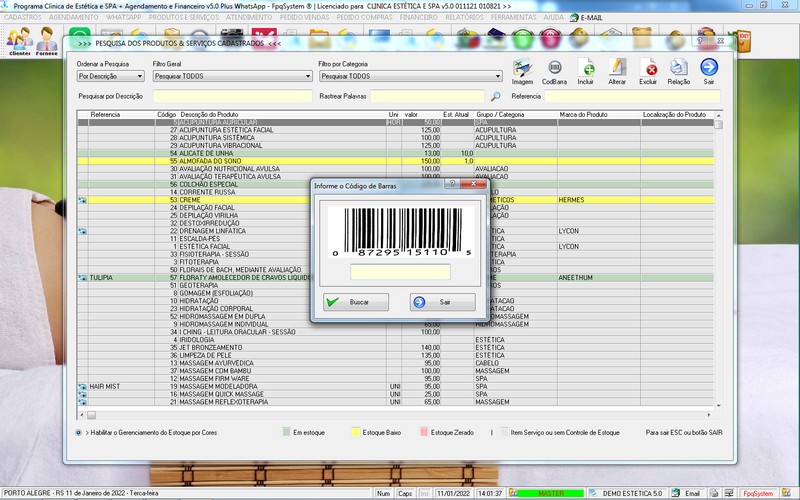Click network computer icon in status bar
The image size is (800, 500).
coord(729,493)
